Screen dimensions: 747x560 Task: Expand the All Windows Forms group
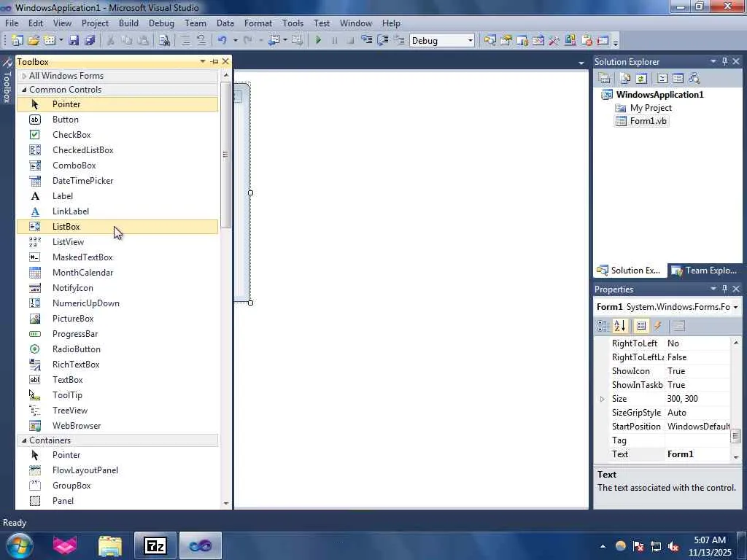24,76
